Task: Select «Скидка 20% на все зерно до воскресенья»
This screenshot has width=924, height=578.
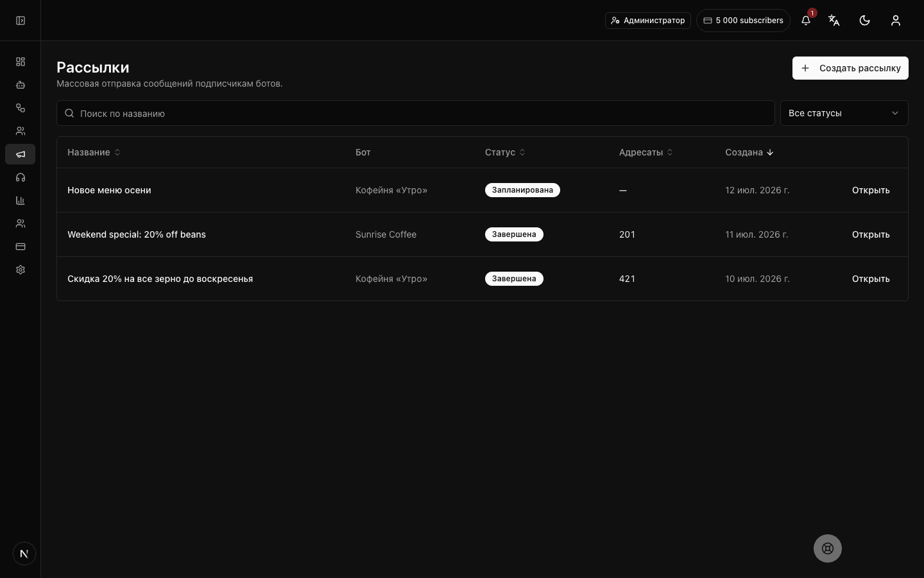Action: click(x=160, y=279)
